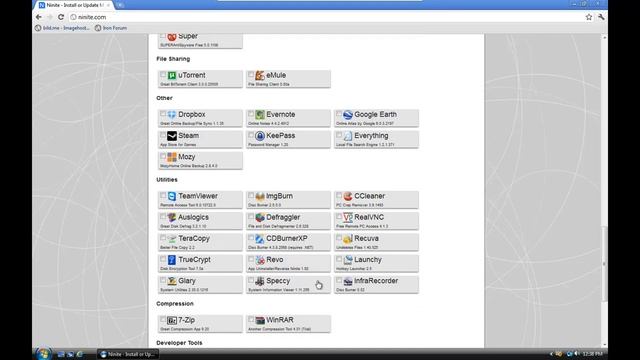The width and height of the screenshot is (640, 360).
Task: Click the Glary utilities icon
Action: tap(172, 281)
